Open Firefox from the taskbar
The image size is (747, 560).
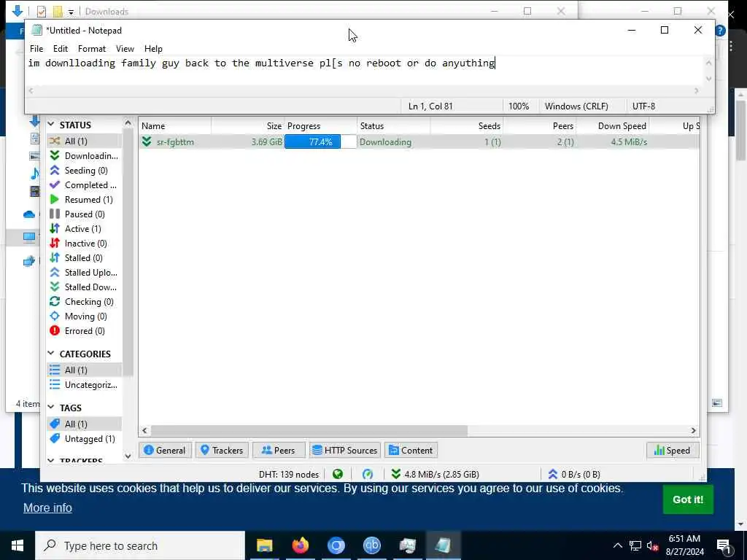click(300, 545)
